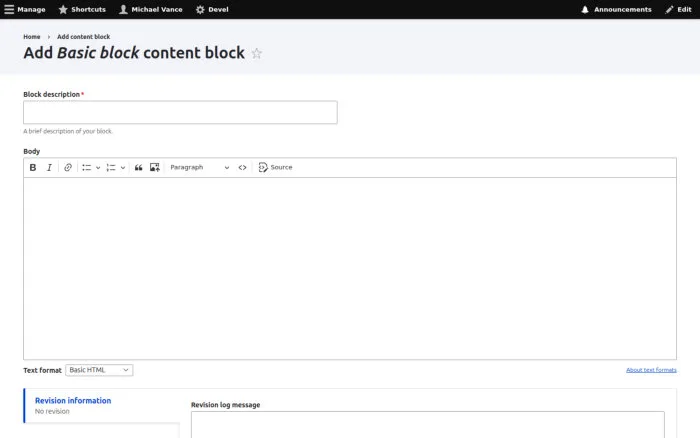Click the 'Block description' label text
The image size is (700, 438).
pos(51,94)
